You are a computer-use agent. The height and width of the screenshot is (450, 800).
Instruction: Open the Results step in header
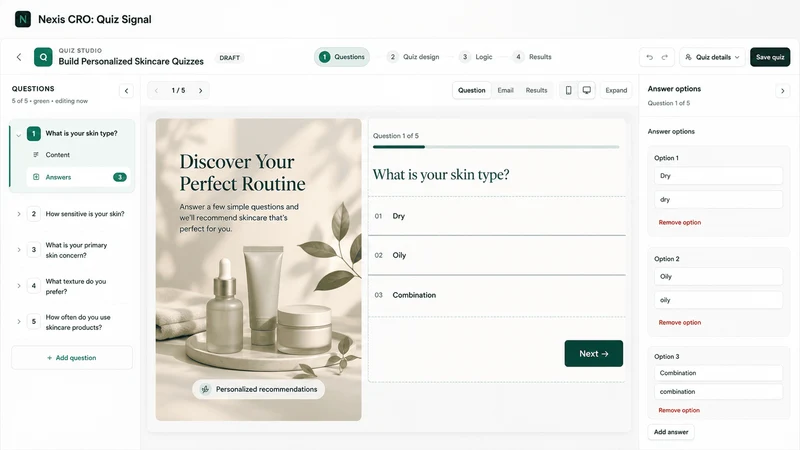(x=533, y=57)
